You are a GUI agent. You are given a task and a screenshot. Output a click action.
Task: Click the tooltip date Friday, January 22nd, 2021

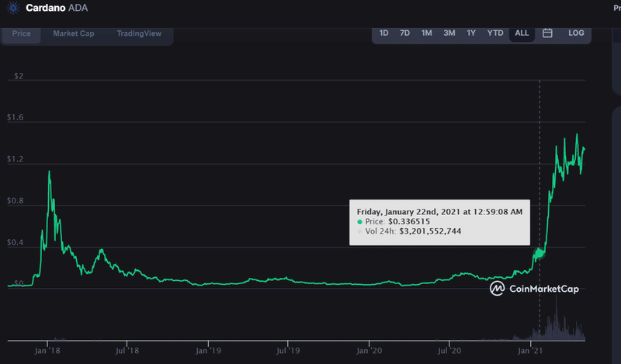(409, 212)
